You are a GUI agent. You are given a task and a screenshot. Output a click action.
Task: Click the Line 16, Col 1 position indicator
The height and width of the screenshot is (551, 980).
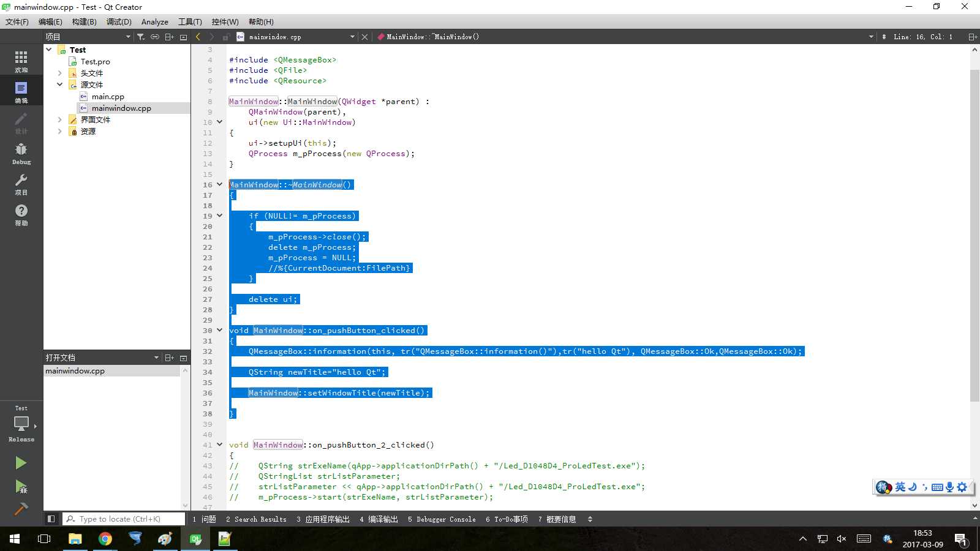click(x=922, y=37)
